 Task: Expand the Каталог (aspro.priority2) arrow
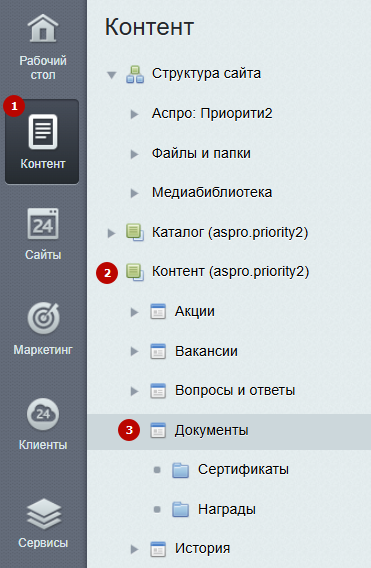pos(111,233)
